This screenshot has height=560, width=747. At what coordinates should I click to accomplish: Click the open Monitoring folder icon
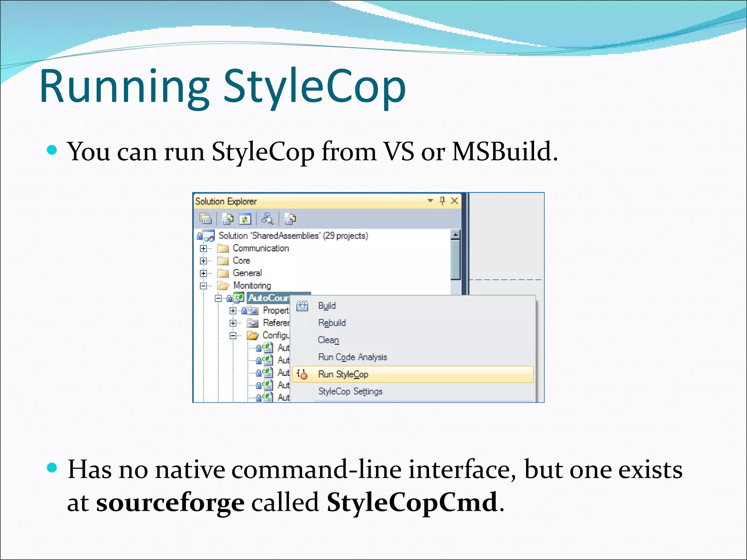(223, 285)
